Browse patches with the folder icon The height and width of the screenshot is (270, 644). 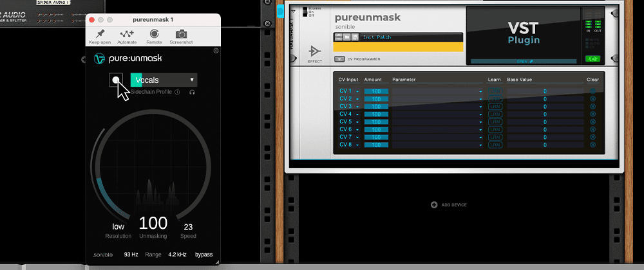[x=346, y=37]
